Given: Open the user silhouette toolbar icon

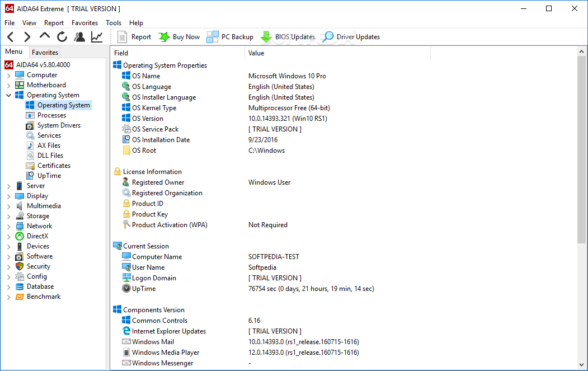Looking at the screenshot, I should (79, 37).
